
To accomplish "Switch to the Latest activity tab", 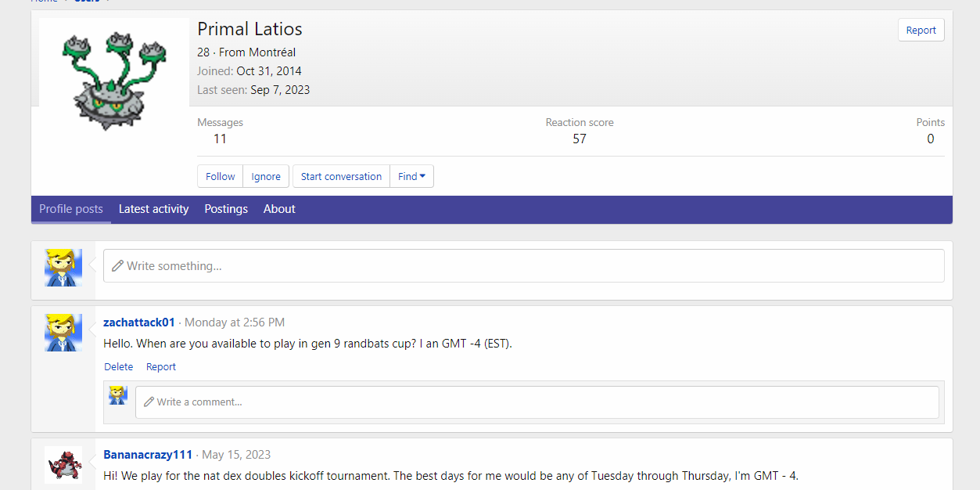I will pyautogui.click(x=153, y=209).
